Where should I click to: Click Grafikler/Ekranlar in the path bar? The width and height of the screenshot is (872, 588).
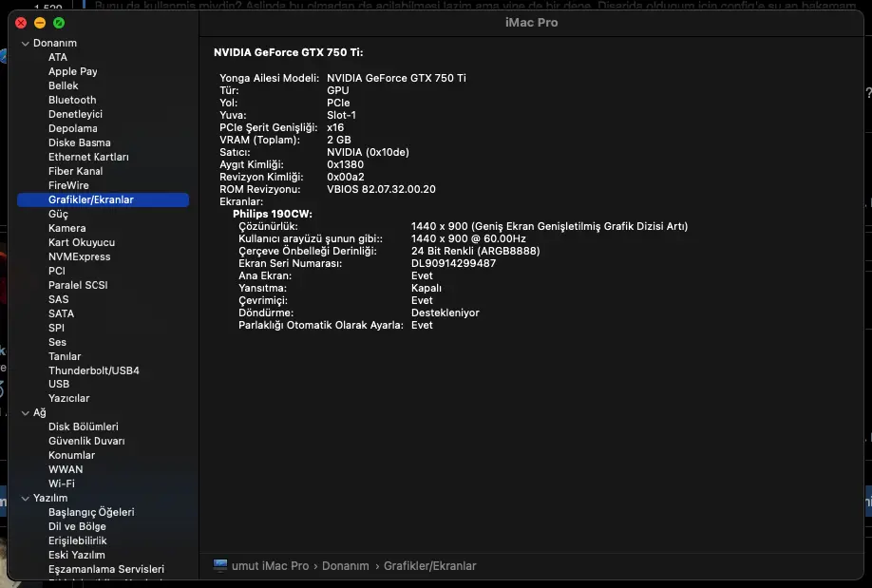coord(430,566)
